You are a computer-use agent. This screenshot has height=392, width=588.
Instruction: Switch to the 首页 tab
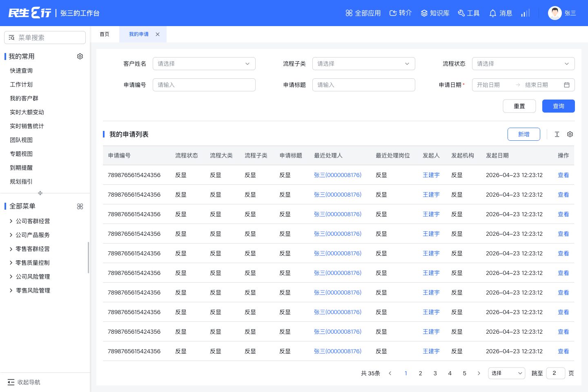105,34
